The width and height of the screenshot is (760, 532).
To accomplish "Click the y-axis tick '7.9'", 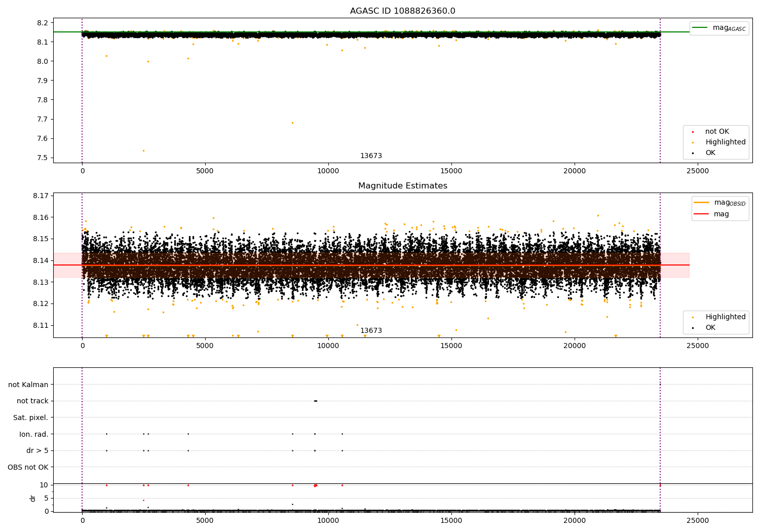I will click(x=43, y=81).
